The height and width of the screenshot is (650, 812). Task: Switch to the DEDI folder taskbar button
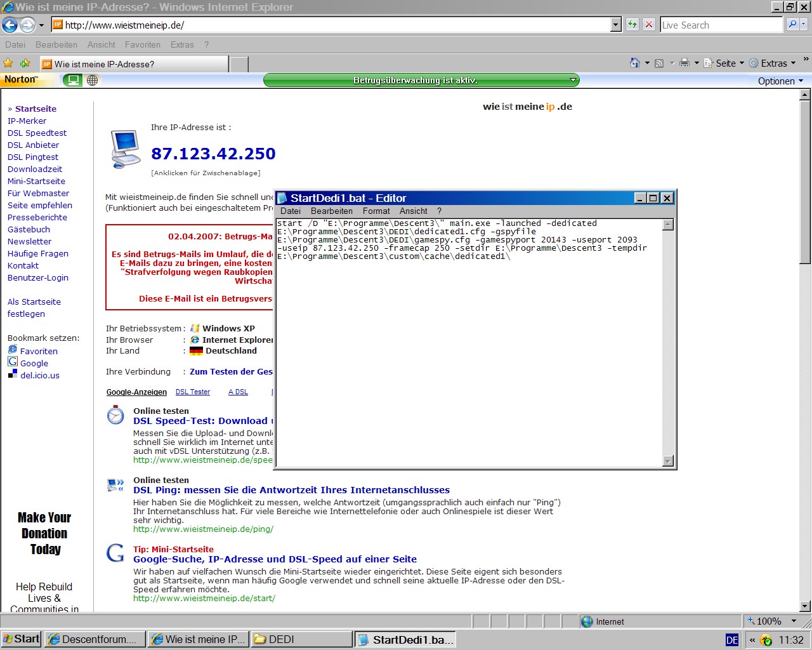coord(301,639)
